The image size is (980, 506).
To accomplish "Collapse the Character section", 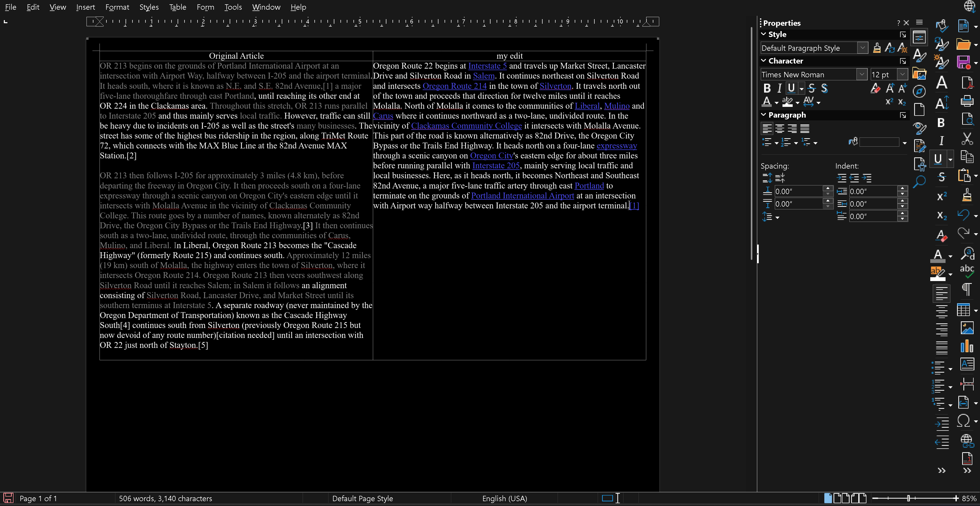I will click(x=764, y=61).
